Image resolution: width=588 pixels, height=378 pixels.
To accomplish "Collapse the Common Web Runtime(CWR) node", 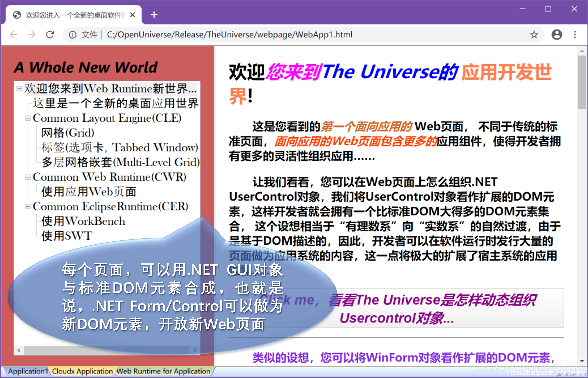I will click(28, 177).
